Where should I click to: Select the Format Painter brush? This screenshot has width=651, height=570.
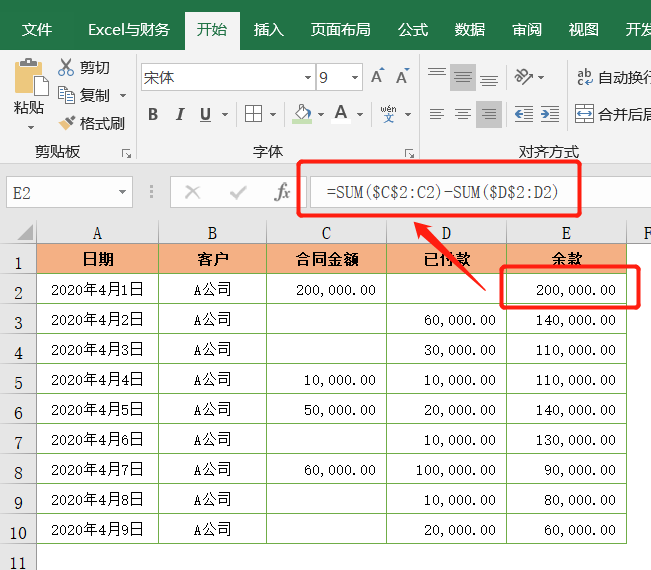point(66,122)
